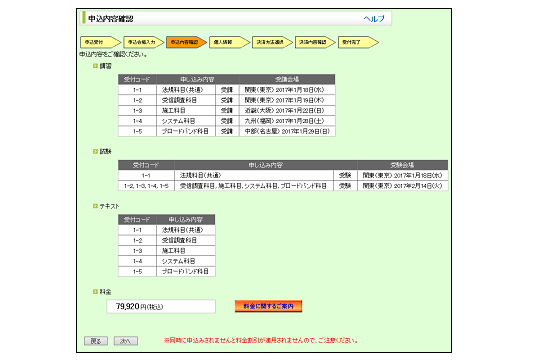The image size is (543, 361).
Task: Select the second step arrow 申込金額入力
Action: pos(143,42)
